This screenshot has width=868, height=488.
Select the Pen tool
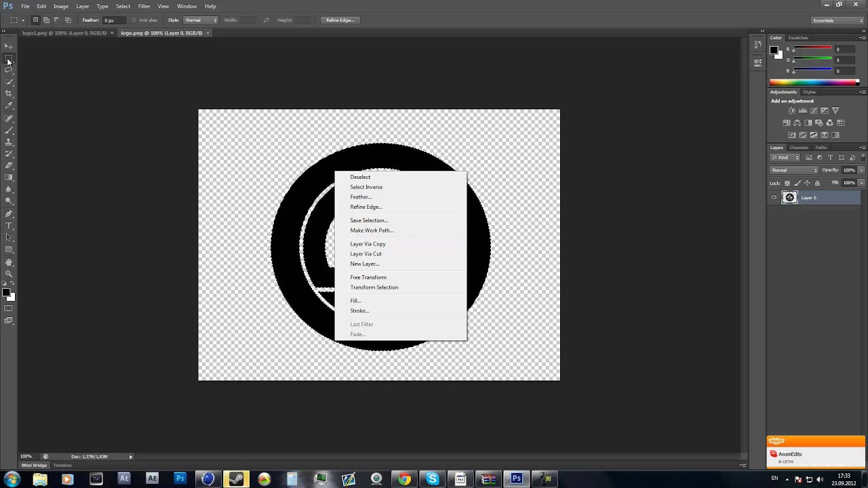9,213
